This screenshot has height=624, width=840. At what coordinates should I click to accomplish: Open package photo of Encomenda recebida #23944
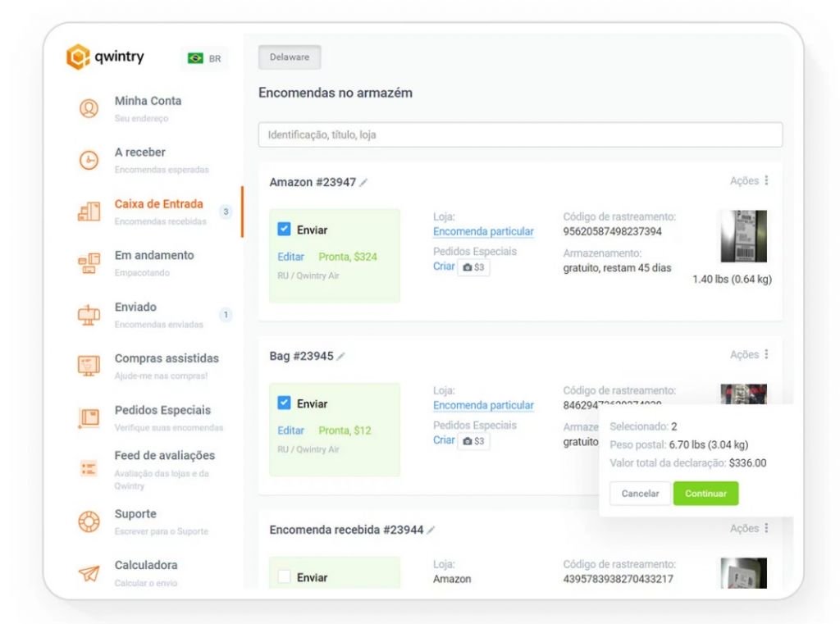(743, 572)
